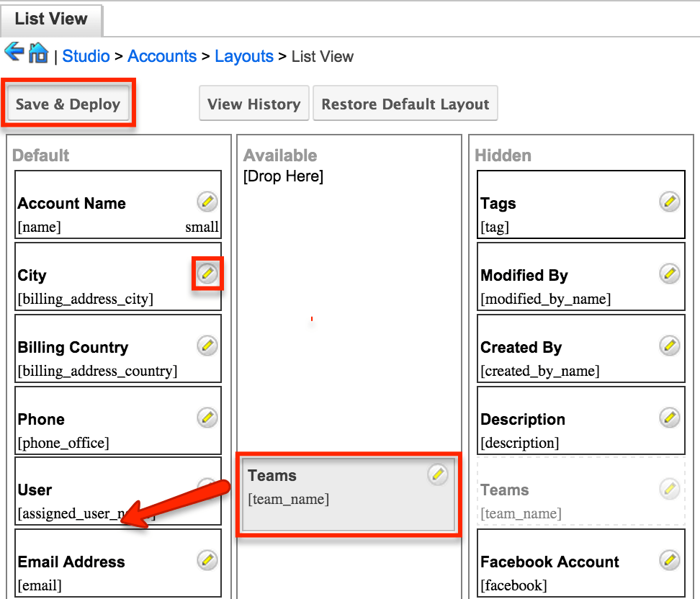Open View History
700x599 pixels.
pyautogui.click(x=253, y=103)
